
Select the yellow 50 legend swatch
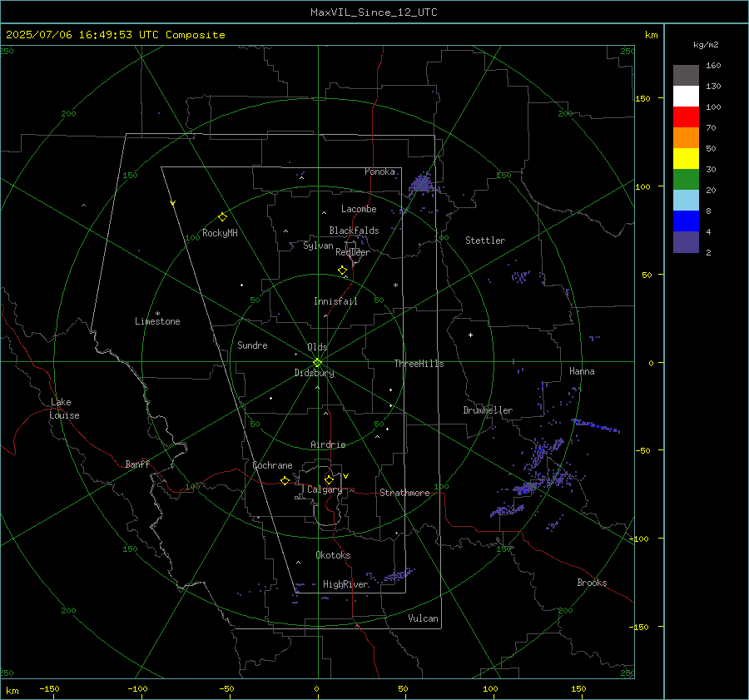[x=686, y=159]
